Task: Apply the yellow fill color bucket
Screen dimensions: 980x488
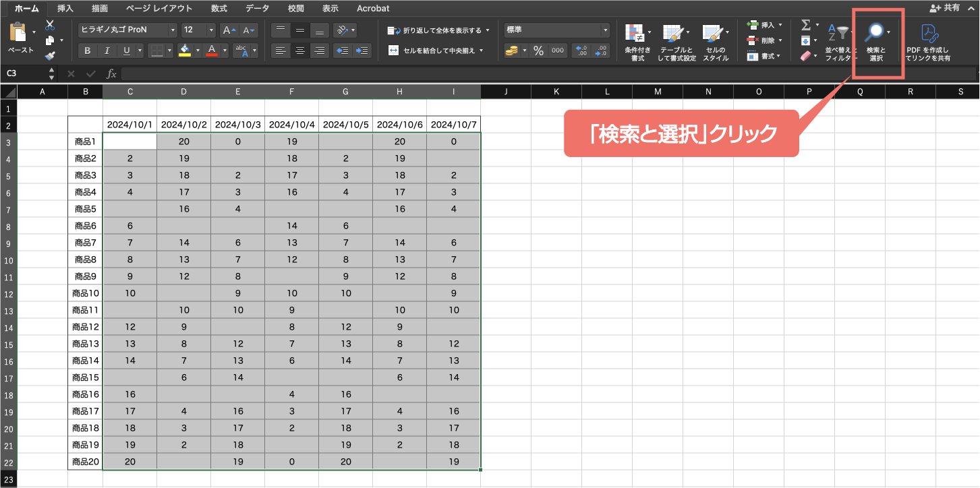Action: 185,51
